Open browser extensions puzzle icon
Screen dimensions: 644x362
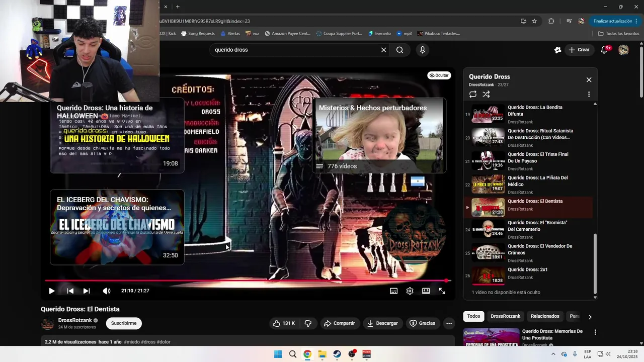(551, 21)
